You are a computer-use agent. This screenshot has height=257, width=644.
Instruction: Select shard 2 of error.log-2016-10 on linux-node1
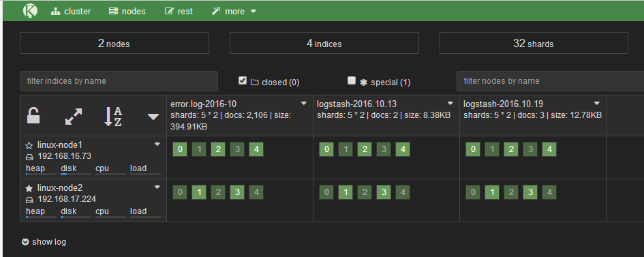pyautogui.click(x=218, y=149)
